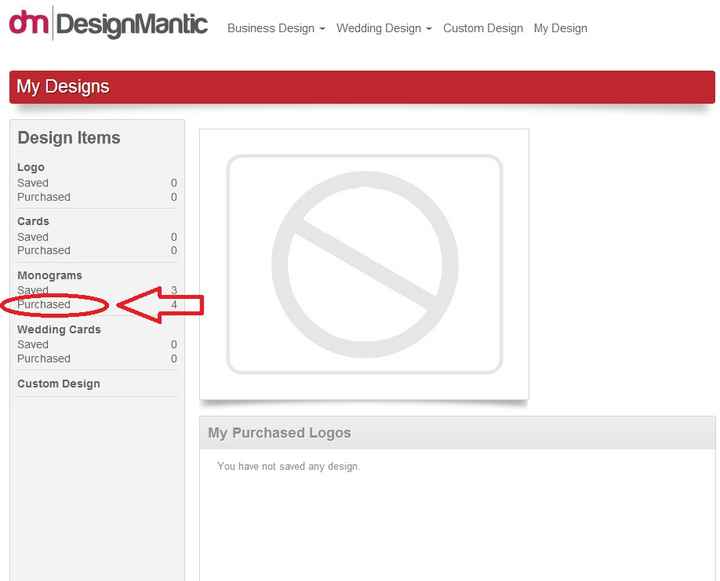Viewport: 720px width, 581px height.
Task: Click the Monograms heading in the sidebar
Action: pos(50,275)
